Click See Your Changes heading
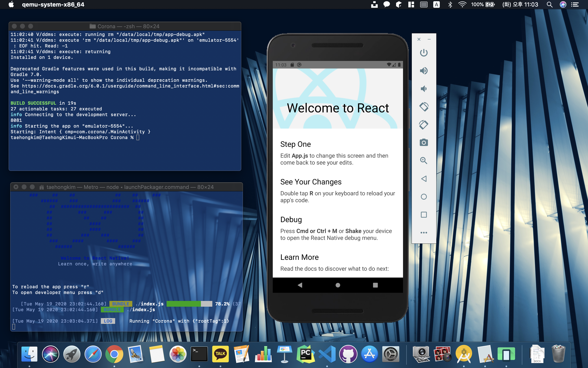This screenshot has width=588, height=368. pyautogui.click(x=311, y=182)
